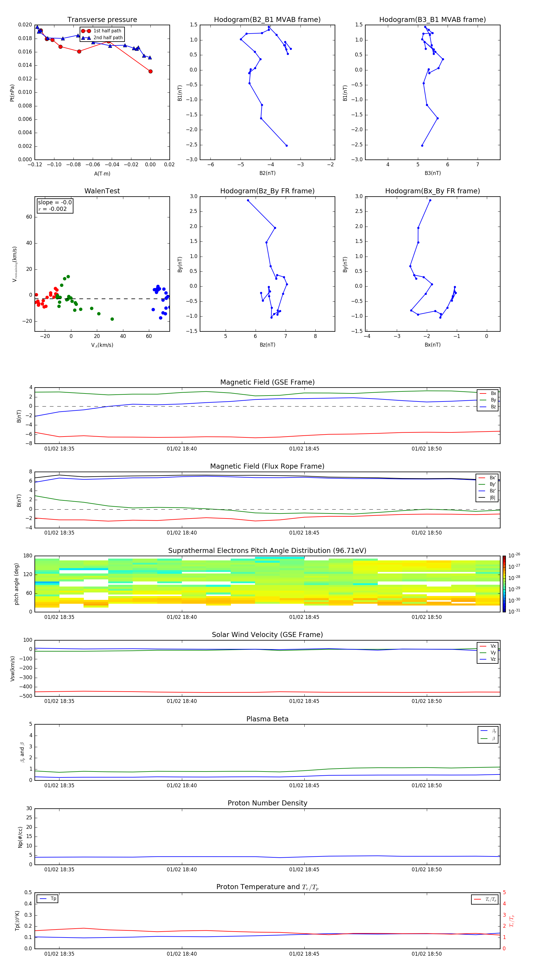Click the 'VA(km/s)' axis label
Screen dimensions: 535x980
click(x=102, y=345)
